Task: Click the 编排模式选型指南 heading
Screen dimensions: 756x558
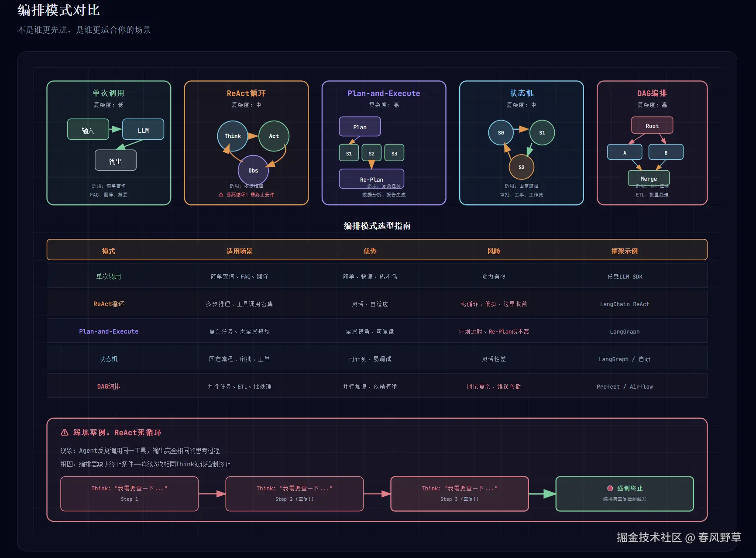Action: pyautogui.click(x=377, y=226)
